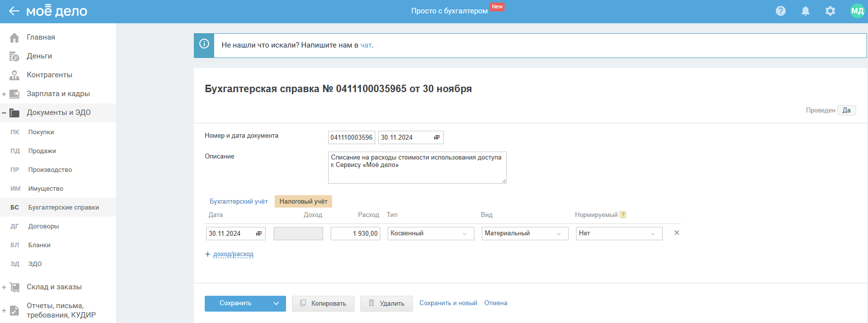Open Имущество in the sidebar
This screenshot has height=323, width=868.
click(46, 189)
